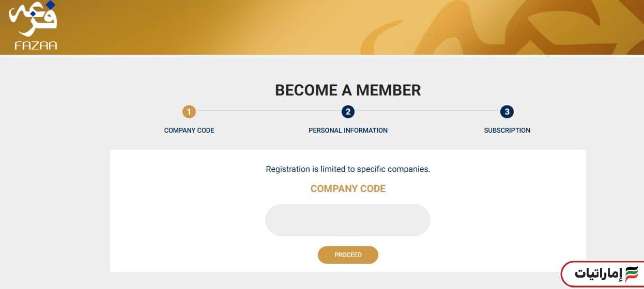Select the step 3 circle
The image size is (644, 289).
[507, 111]
